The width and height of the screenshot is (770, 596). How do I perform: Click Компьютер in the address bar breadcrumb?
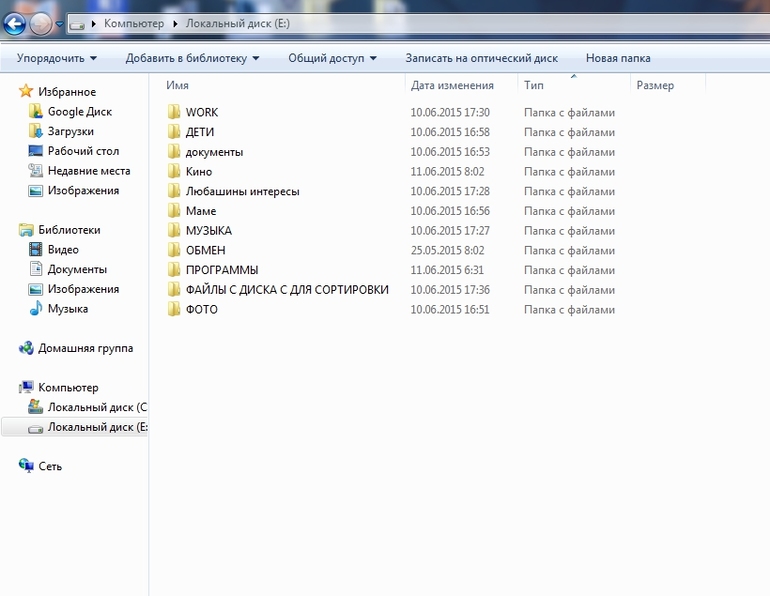point(134,24)
